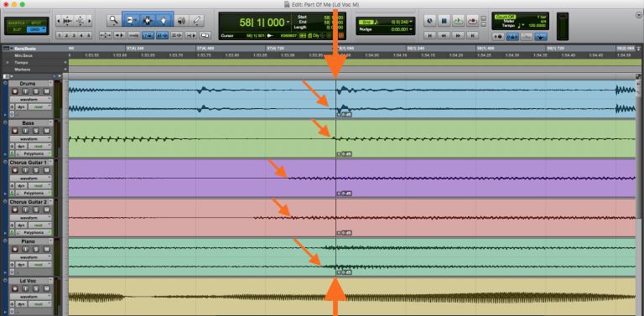
Task: Click horizontal zoom in right arrow
Action: coord(90,20)
